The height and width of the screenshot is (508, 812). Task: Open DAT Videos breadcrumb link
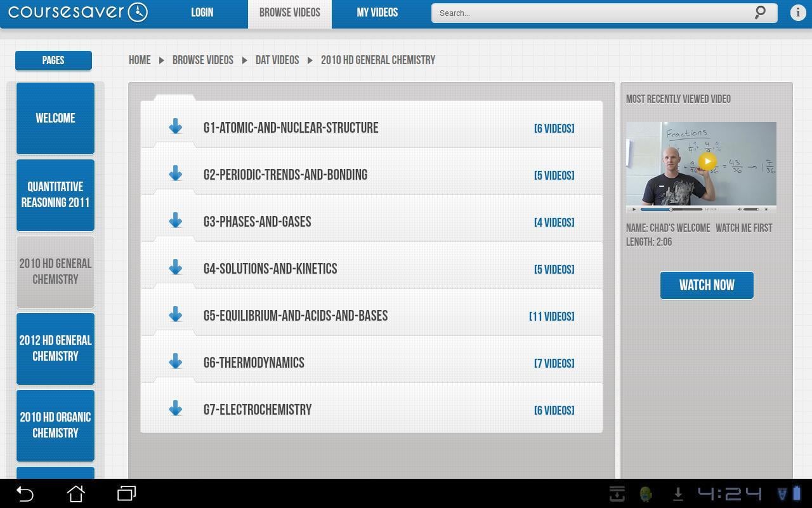click(x=277, y=60)
